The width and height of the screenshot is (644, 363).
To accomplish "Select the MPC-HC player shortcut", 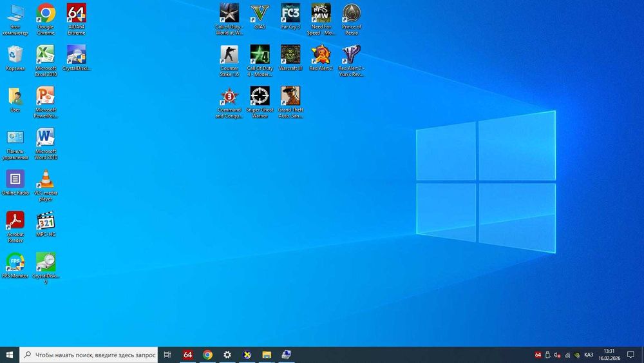I will (46, 224).
